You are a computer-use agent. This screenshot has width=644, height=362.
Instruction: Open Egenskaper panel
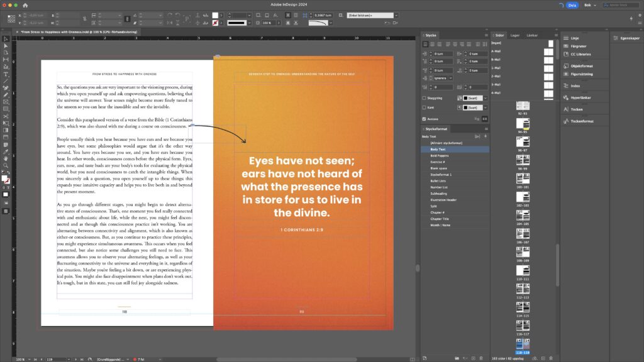tap(627, 38)
